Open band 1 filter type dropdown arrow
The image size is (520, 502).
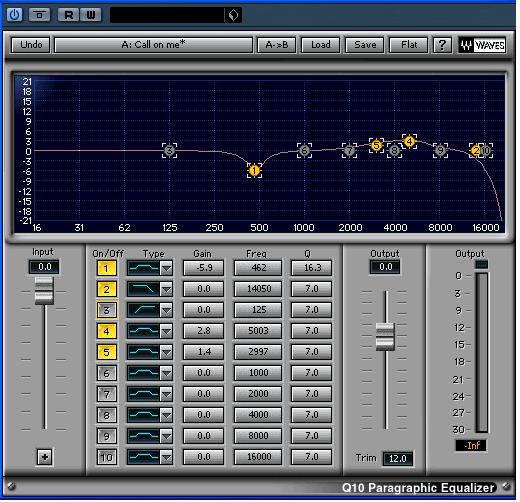[x=166, y=268]
